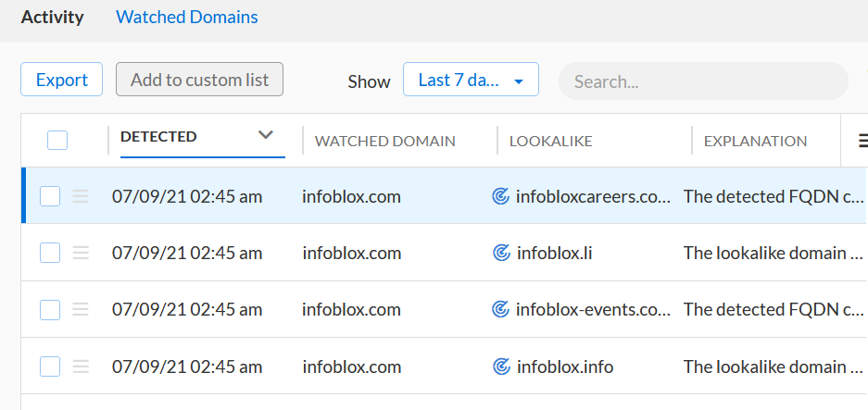Check the box for infobloxcareers row

[50, 196]
